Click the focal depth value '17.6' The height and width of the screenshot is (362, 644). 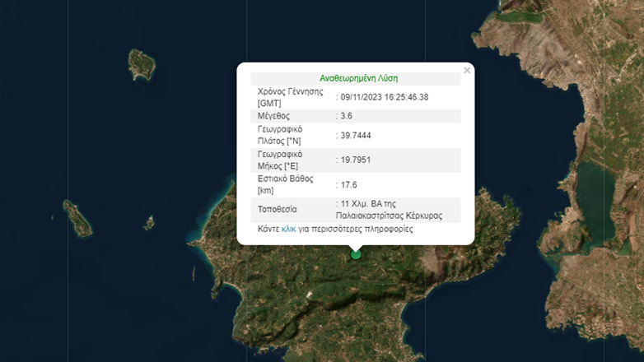pyautogui.click(x=348, y=184)
